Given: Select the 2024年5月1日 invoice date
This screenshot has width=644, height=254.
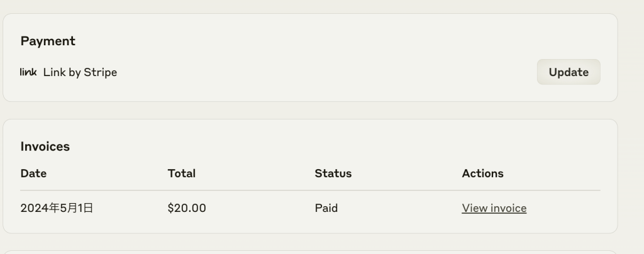Looking at the screenshot, I should [57, 208].
